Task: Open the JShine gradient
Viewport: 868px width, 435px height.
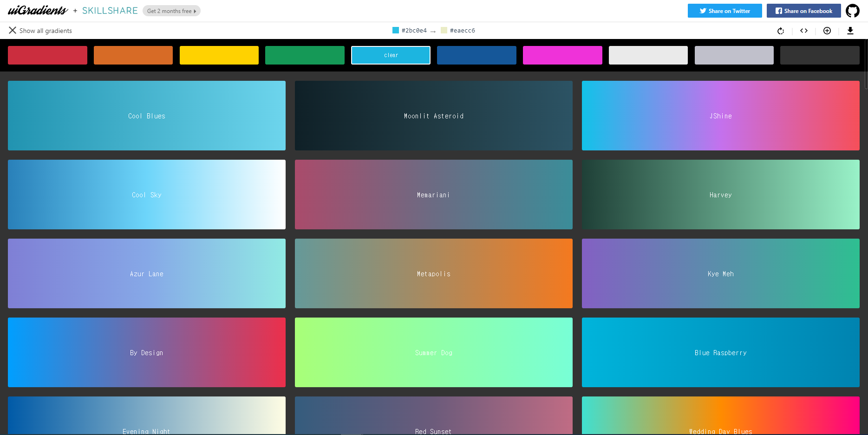Action: [x=721, y=116]
